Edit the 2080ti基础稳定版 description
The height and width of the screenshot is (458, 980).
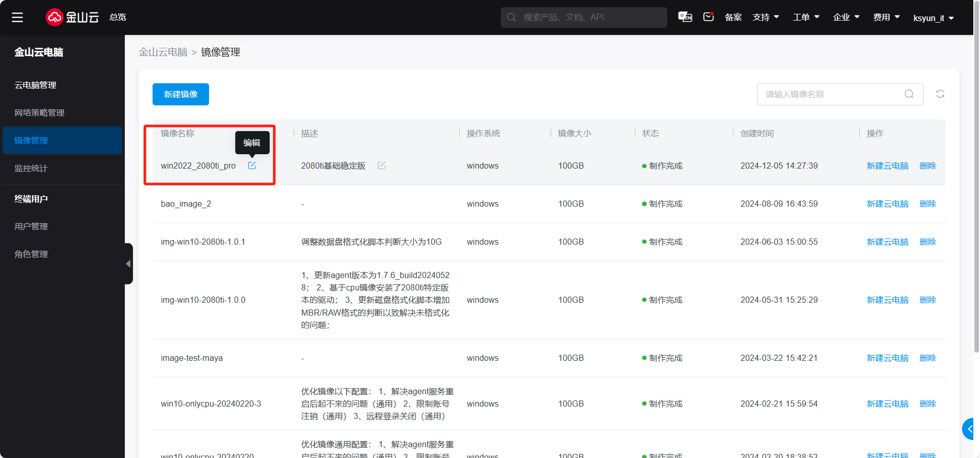382,166
